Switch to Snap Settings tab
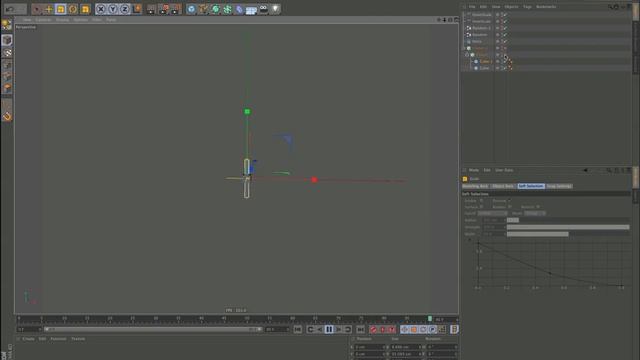Viewport: 640px width, 360px height. point(559,186)
